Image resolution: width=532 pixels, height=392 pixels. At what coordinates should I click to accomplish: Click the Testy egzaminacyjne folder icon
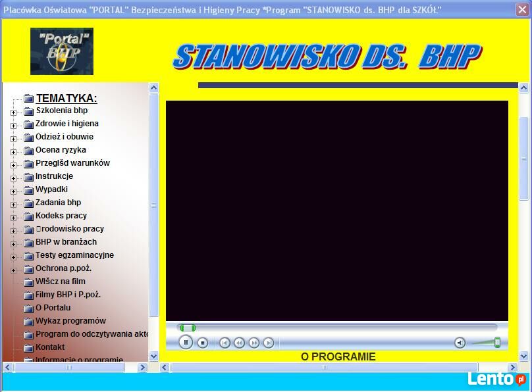28,256
